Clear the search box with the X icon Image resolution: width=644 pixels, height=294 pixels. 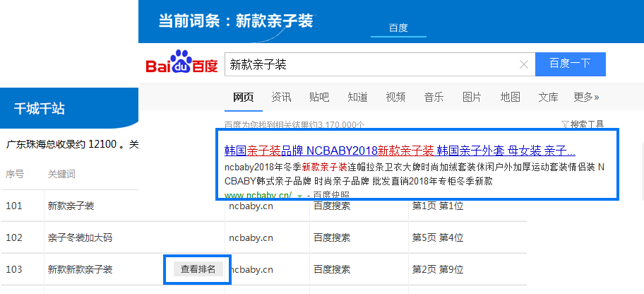click(524, 64)
